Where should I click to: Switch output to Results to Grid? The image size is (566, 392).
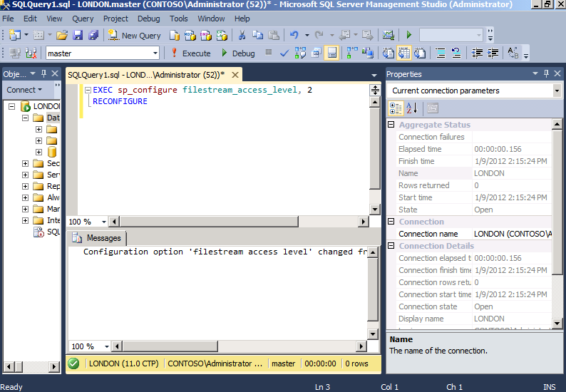click(404, 53)
